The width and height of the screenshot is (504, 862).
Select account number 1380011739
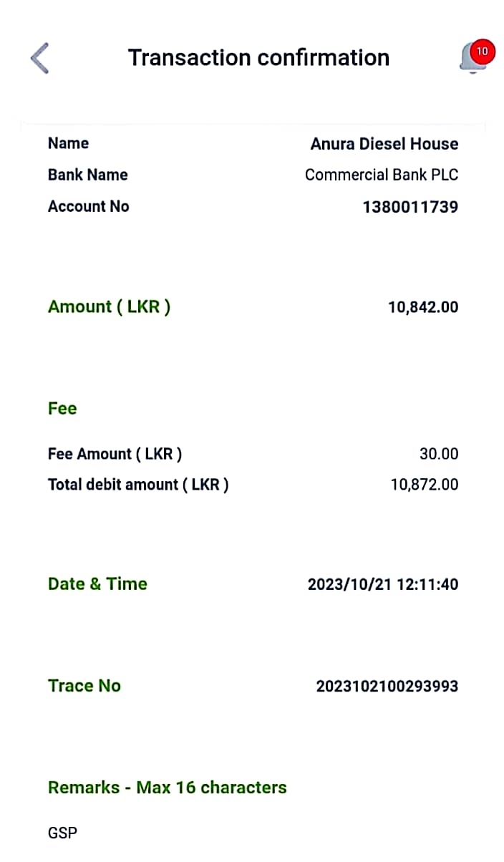410,207
